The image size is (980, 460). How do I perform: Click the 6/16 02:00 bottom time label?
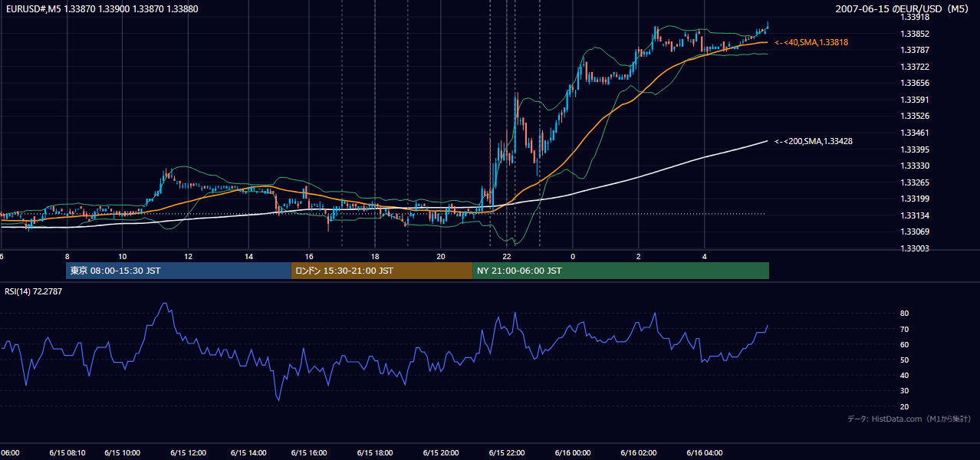(639, 452)
